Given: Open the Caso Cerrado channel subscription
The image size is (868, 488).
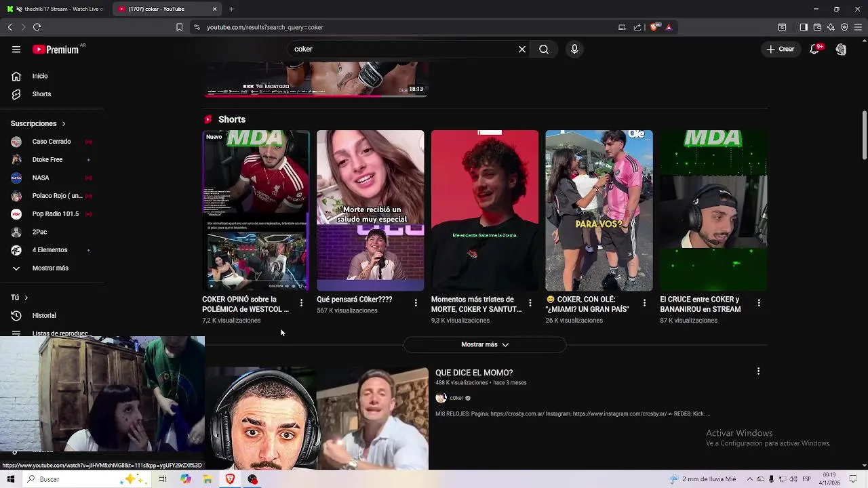Looking at the screenshot, I should coord(52,142).
